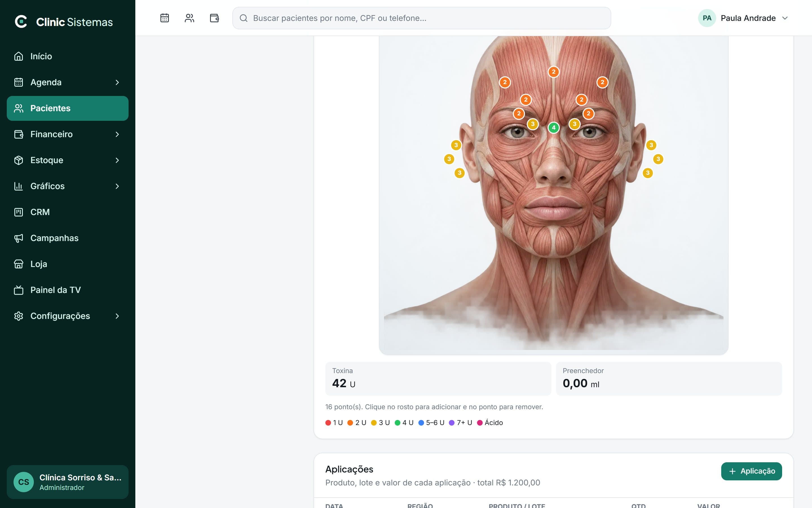
Task: Expand the Financeiro submenu chevron
Action: pyautogui.click(x=117, y=134)
